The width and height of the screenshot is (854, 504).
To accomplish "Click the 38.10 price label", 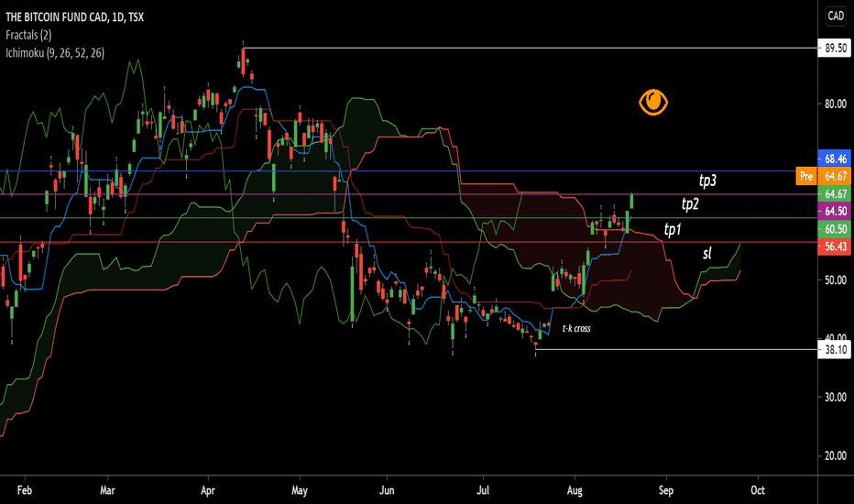I will click(x=835, y=350).
